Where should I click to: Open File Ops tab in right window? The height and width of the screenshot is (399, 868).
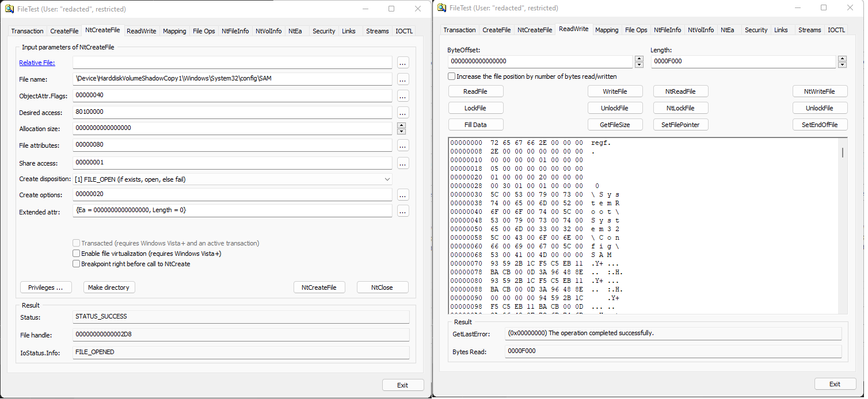coord(636,30)
